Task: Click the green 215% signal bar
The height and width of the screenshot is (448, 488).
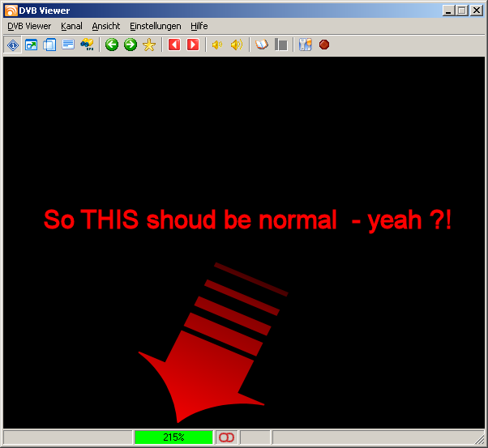Action: pyautogui.click(x=173, y=437)
